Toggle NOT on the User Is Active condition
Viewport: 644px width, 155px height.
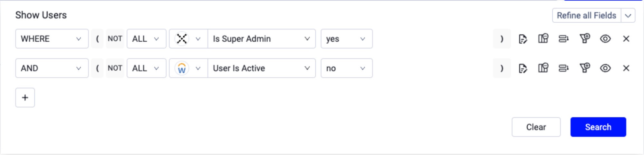[115, 68]
